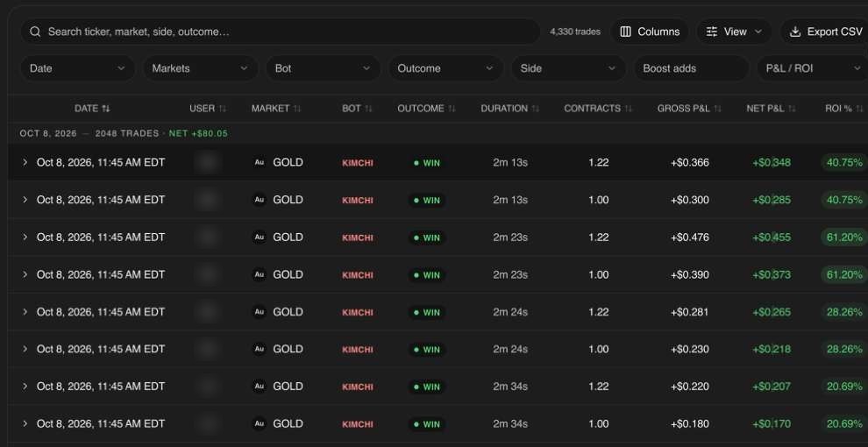Viewport: 868px width, 447px height.
Task: Click the search magnifier icon
Action: [x=35, y=32]
